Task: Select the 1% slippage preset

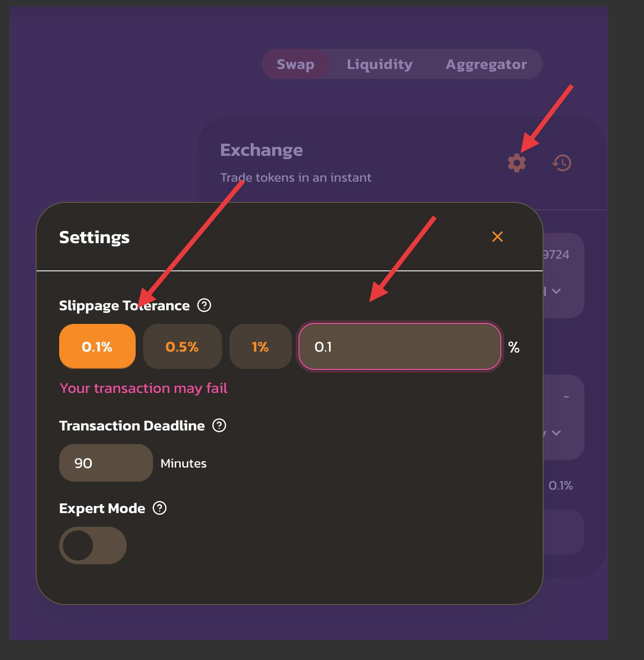Action: point(261,346)
